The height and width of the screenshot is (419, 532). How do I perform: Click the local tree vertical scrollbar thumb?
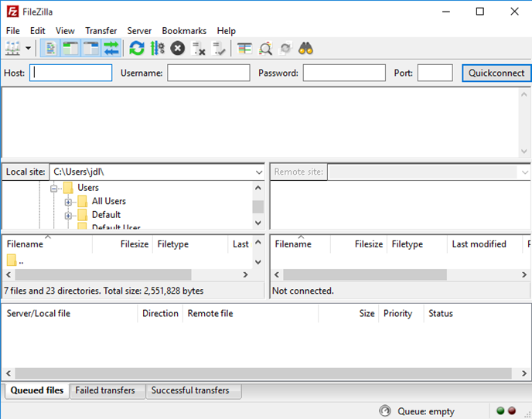coord(257,206)
